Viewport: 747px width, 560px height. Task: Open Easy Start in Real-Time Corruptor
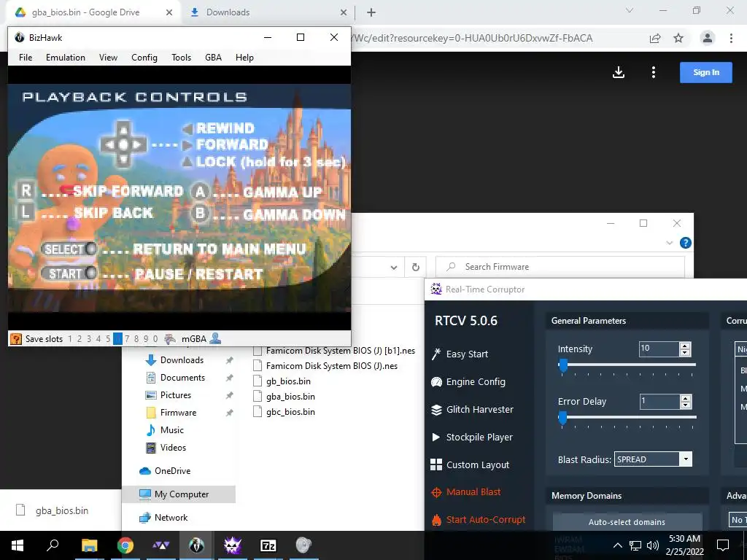point(460,354)
